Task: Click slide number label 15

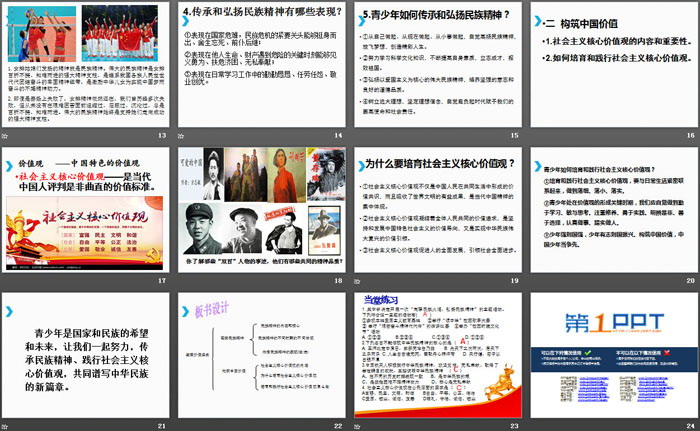Action: coord(515,135)
